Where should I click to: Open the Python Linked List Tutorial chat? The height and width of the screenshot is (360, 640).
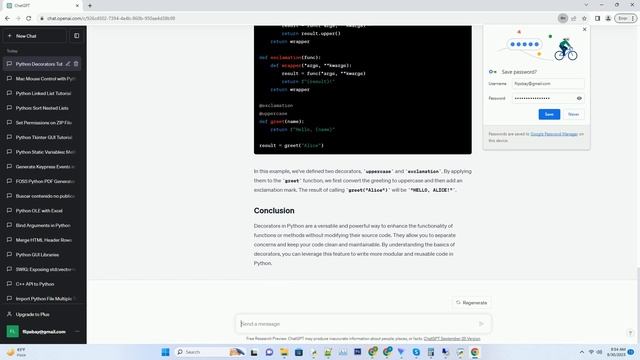(x=42, y=93)
